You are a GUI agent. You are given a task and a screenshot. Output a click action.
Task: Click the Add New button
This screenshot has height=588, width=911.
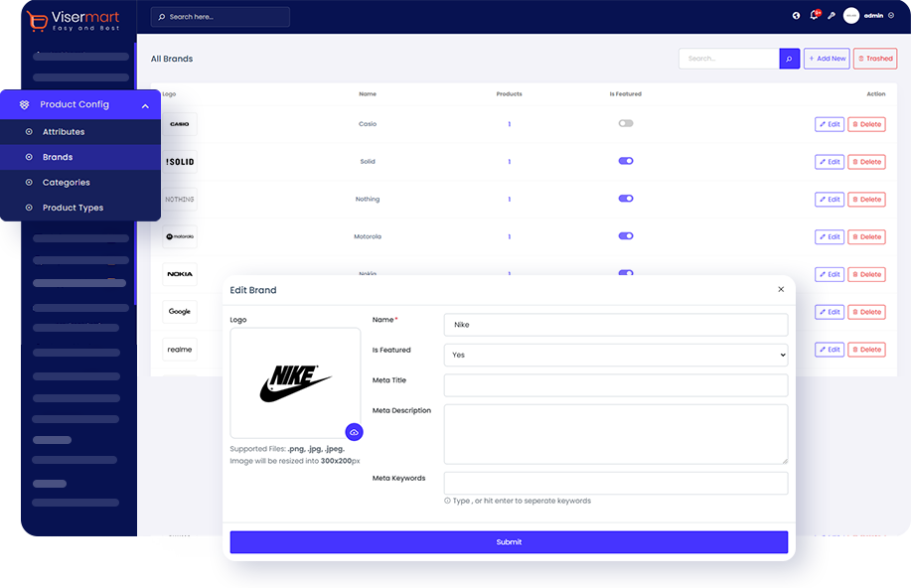[827, 59]
